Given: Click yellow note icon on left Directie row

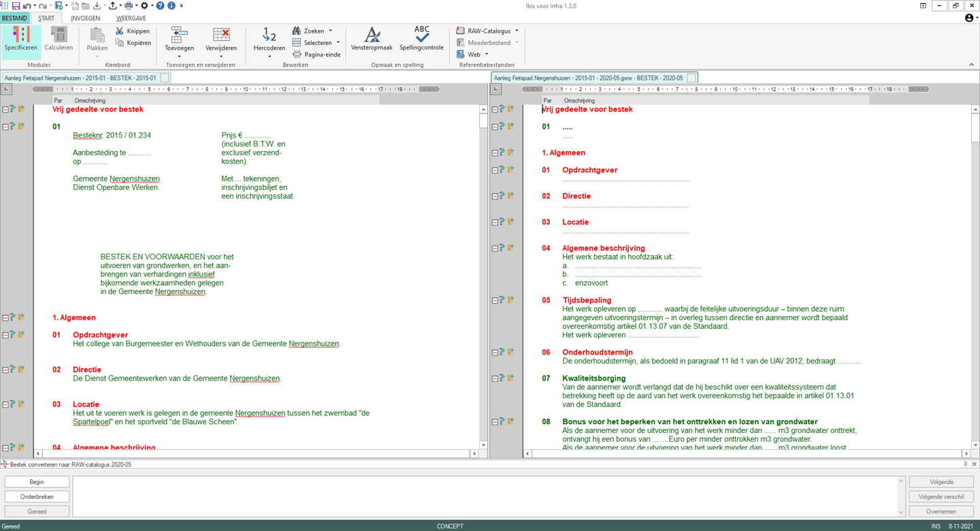Looking at the screenshot, I should (x=22, y=369).
